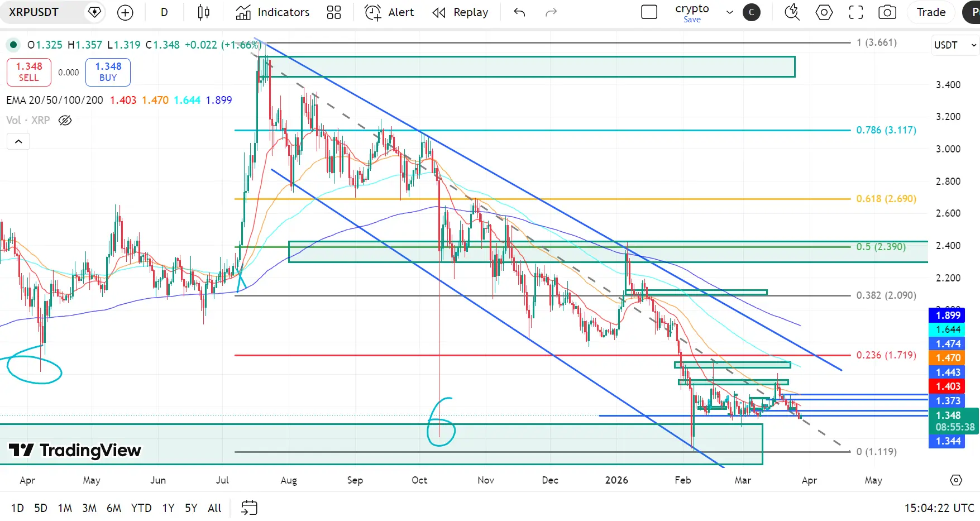980x521 pixels.
Task: Open the USDT currency dropdown
Action: [x=955, y=45]
